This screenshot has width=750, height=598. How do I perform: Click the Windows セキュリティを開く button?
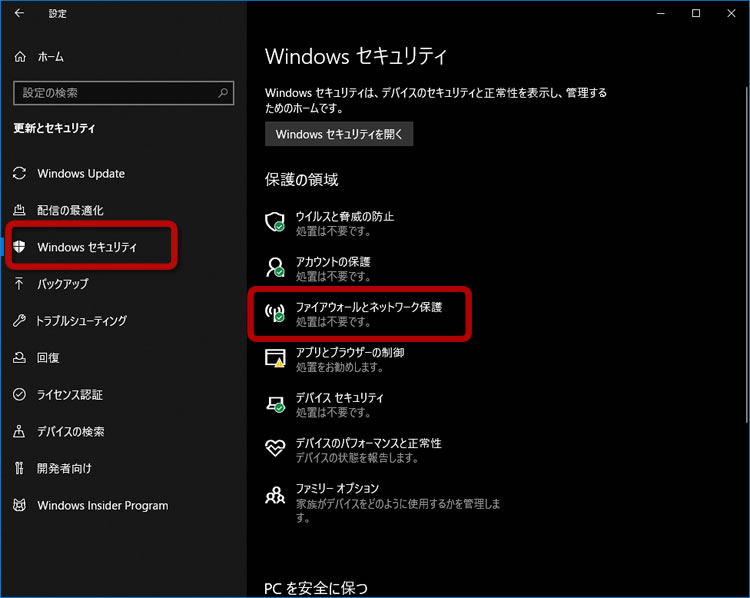pyautogui.click(x=339, y=134)
